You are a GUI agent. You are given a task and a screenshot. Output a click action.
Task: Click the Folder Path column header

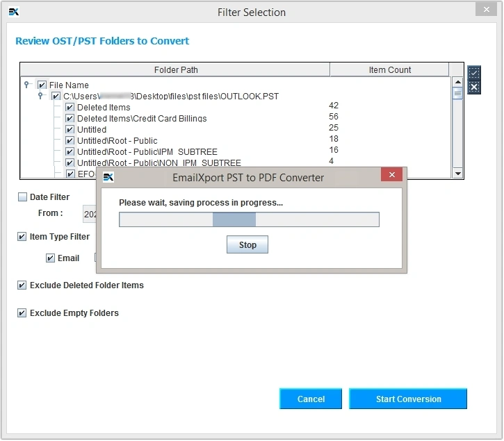175,69
